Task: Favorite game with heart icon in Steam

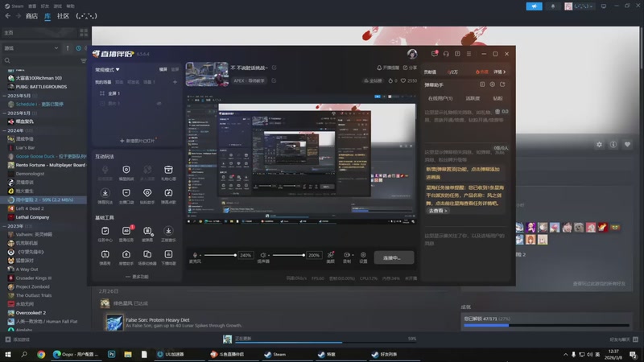Action: click(x=627, y=145)
